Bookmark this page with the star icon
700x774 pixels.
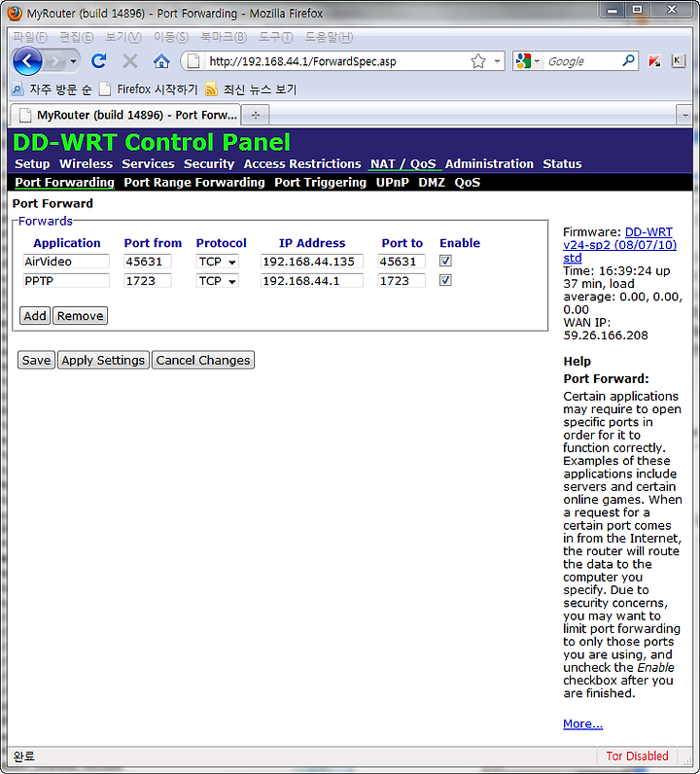[x=478, y=61]
